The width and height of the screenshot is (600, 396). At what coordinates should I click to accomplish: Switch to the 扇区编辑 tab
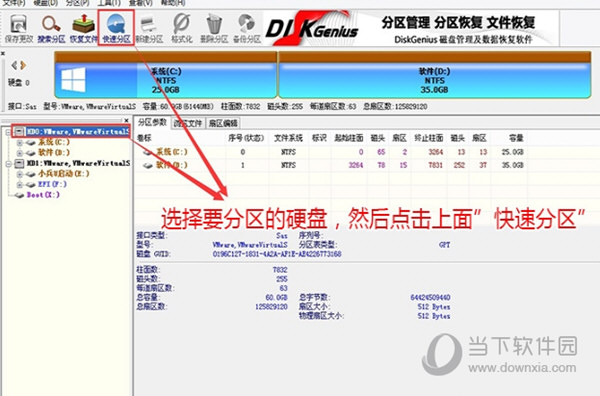223,123
